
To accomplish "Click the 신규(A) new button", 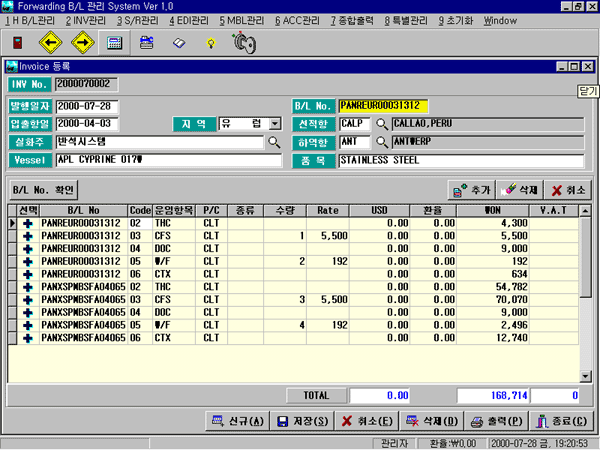I will 238,421.
